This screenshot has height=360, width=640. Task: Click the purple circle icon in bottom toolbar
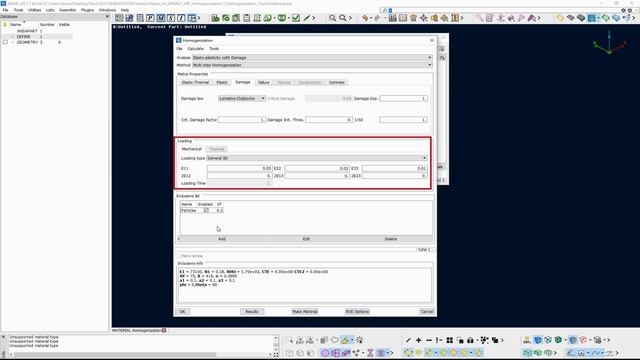pyautogui.click(x=325, y=353)
